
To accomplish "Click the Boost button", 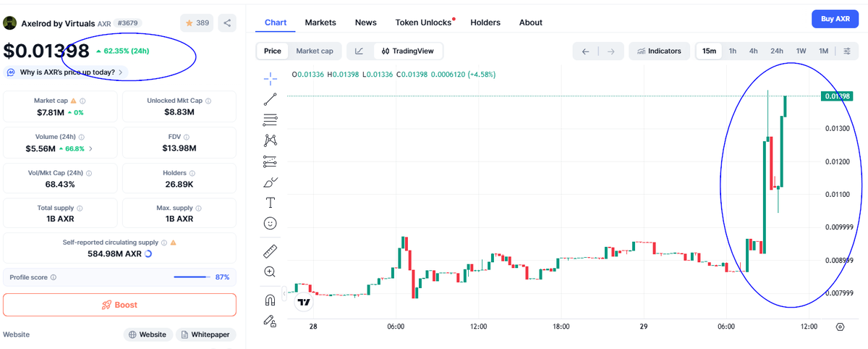I will click(x=120, y=305).
